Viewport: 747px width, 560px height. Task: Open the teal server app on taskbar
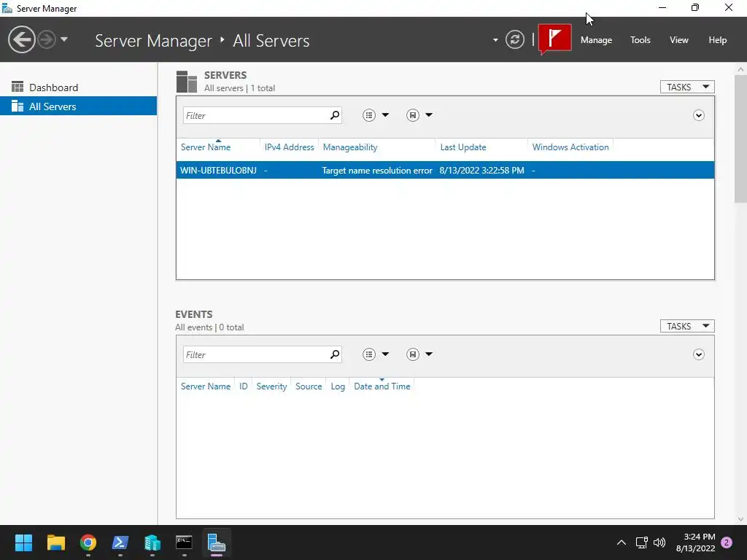152,542
